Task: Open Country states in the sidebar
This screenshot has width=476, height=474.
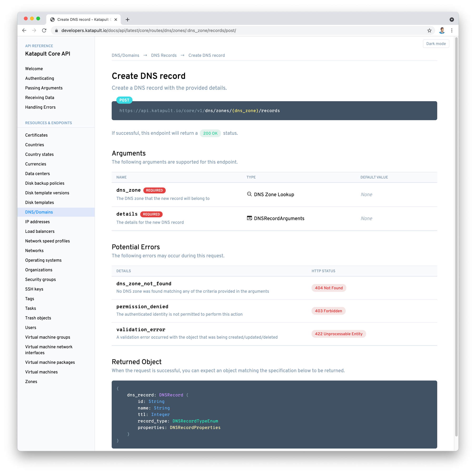Action: click(40, 154)
